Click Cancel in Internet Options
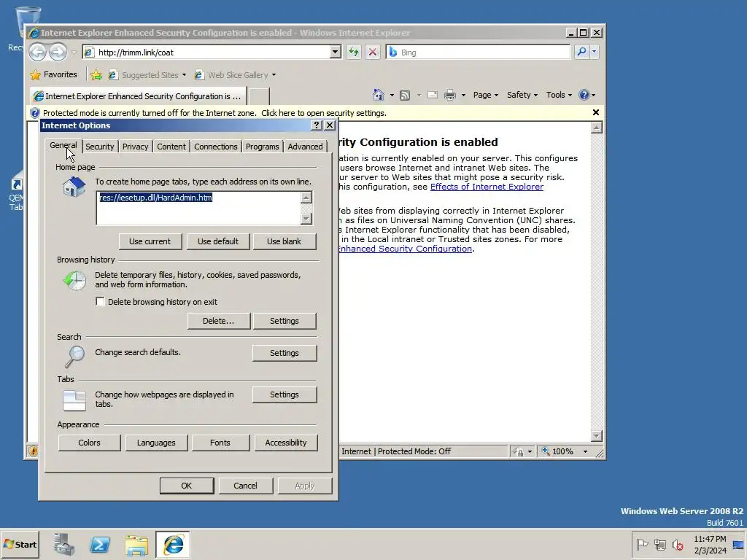747x560 pixels. pos(245,486)
